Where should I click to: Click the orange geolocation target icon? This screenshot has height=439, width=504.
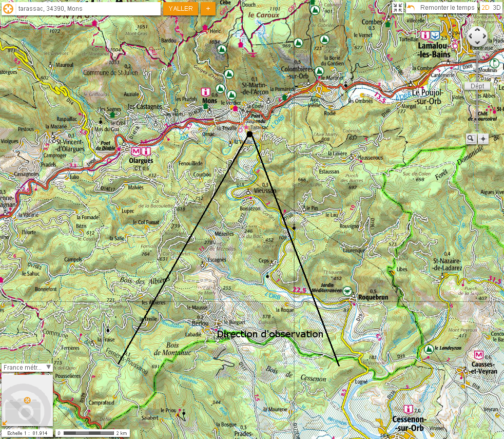9,8
